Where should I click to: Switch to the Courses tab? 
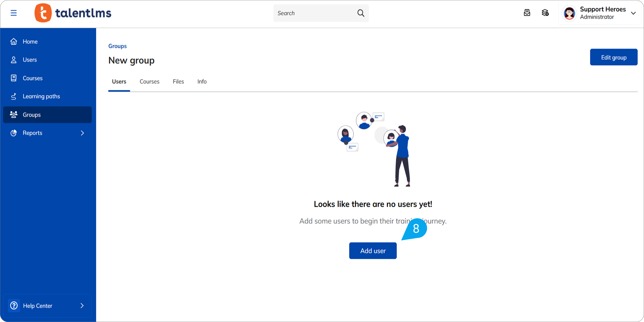149,82
